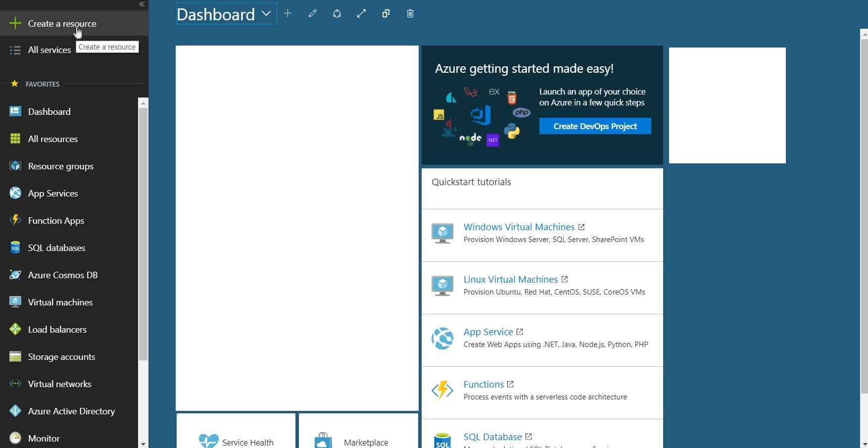Viewport: 868px width, 448px height.
Task: Expand the Dashboard title dropdown chevron
Action: (266, 13)
